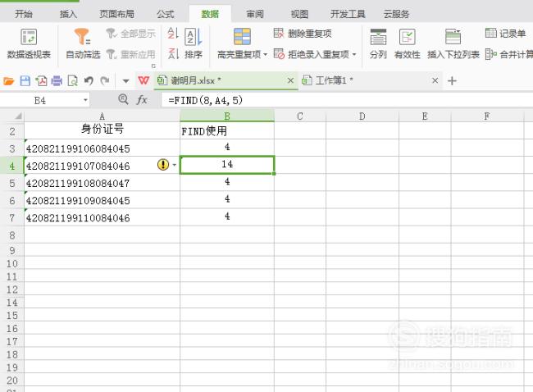Image resolution: width=533 pixels, height=392 pixels.
Task: Open the Name Box dropdown arrow
Action: point(85,100)
